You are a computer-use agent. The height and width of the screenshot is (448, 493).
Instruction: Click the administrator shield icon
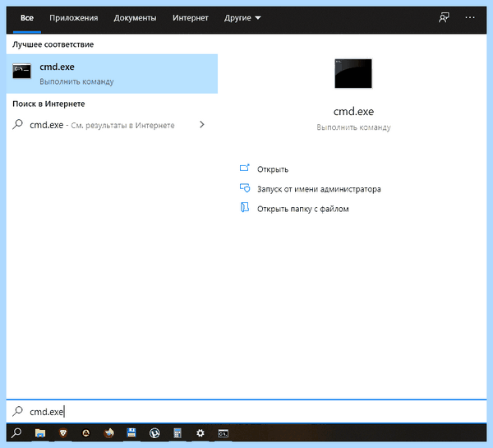245,187
